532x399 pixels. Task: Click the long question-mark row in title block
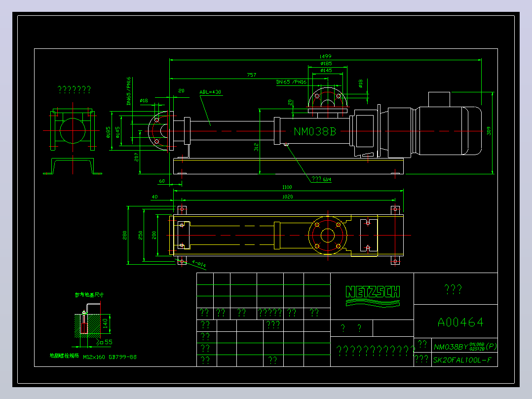(x=376, y=351)
